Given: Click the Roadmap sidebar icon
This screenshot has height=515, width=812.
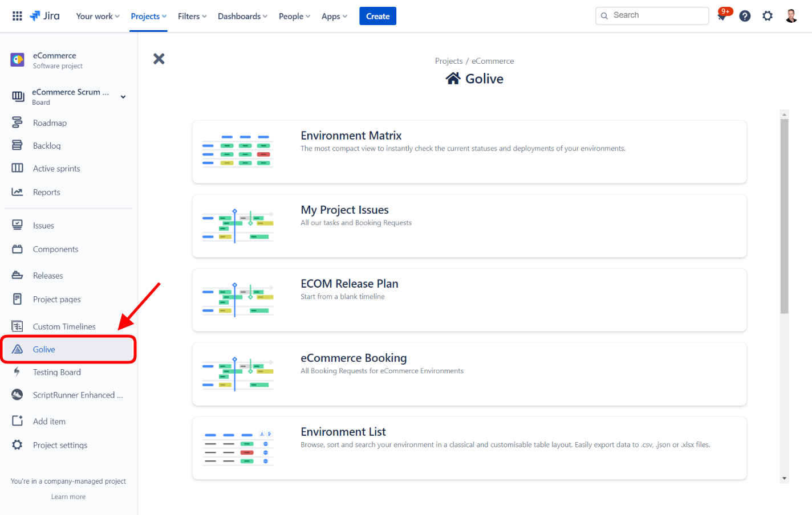Looking at the screenshot, I should [17, 122].
